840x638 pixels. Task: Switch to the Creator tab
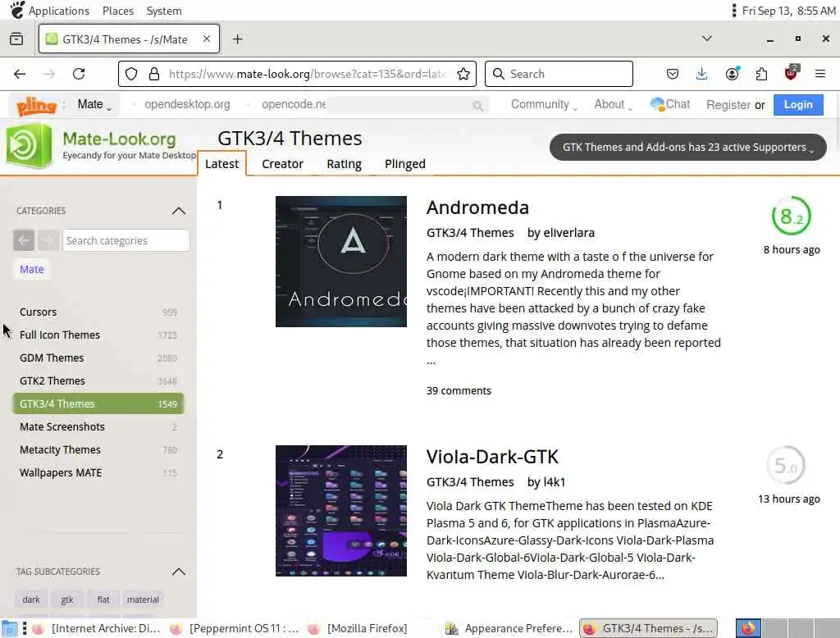tap(282, 164)
